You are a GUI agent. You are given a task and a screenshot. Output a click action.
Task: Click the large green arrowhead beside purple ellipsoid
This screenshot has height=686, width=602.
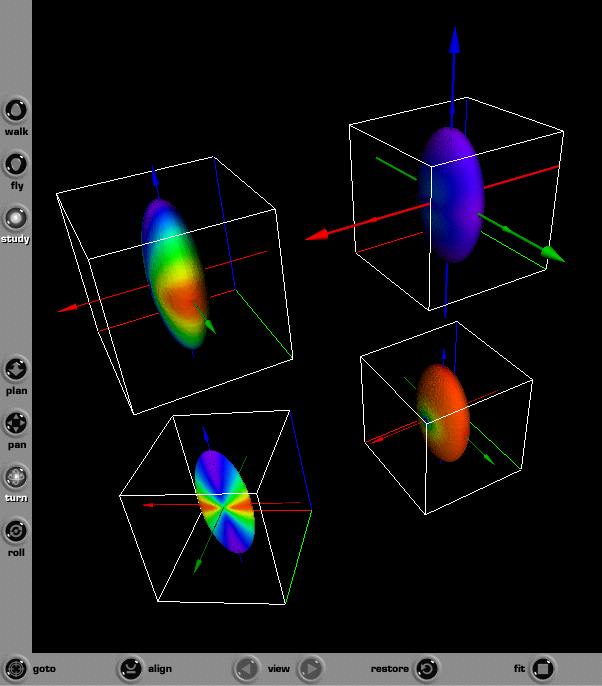[x=553, y=255]
